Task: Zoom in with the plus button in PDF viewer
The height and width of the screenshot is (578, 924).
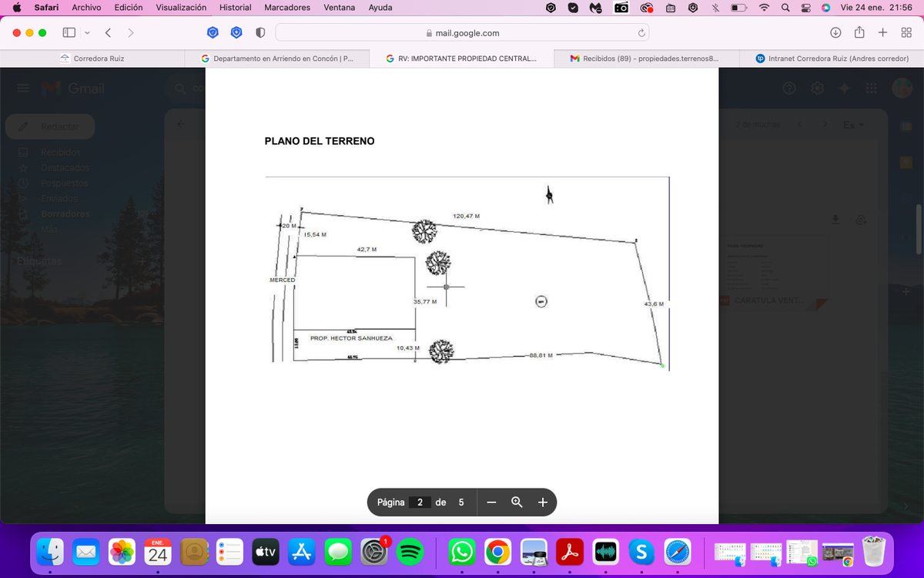Action: pos(542,502)
